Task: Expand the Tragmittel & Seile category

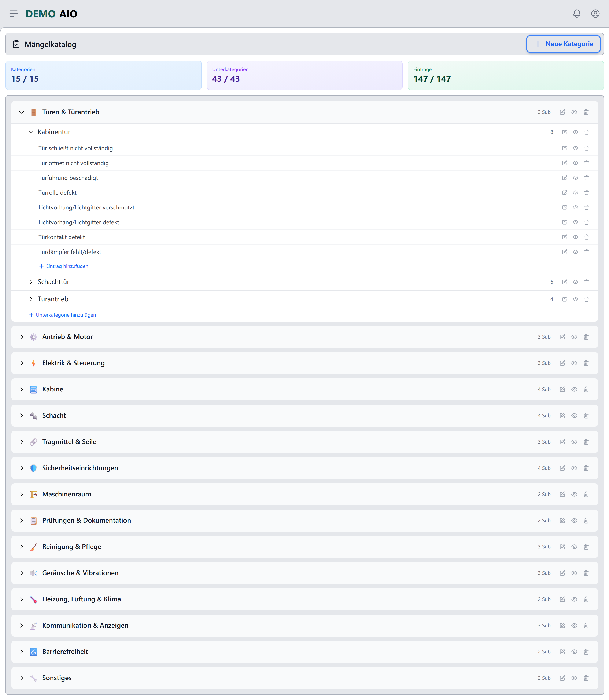Action: point(22,442)
